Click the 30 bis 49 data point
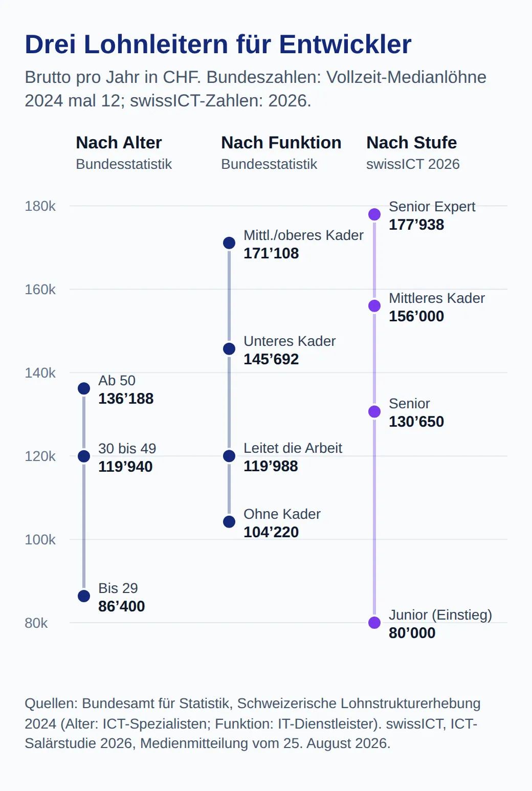 click(x=84, y=456)
